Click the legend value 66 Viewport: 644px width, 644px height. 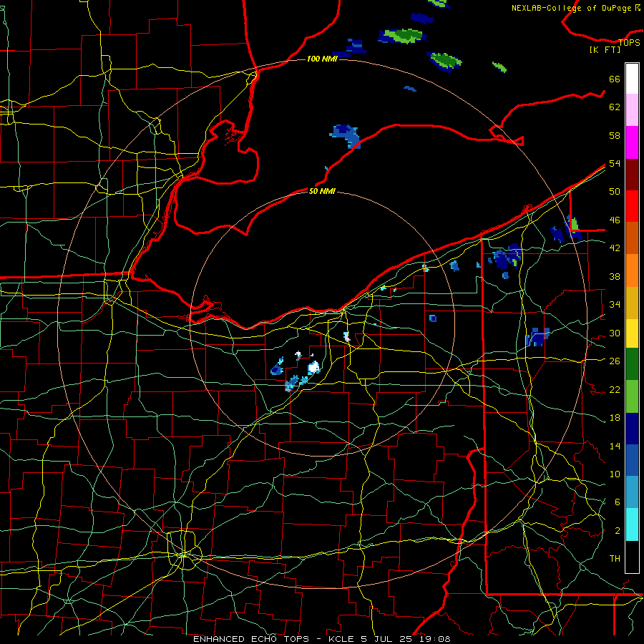[615, 79]
